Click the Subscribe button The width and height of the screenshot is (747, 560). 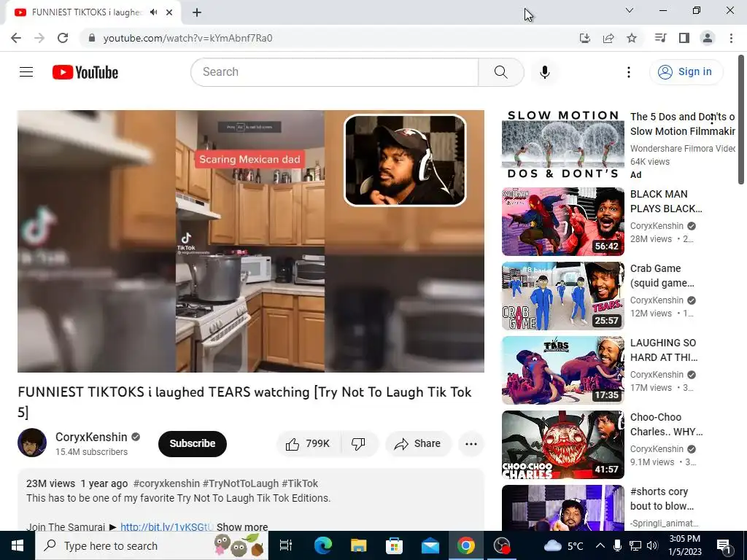[x=193, y=444]
